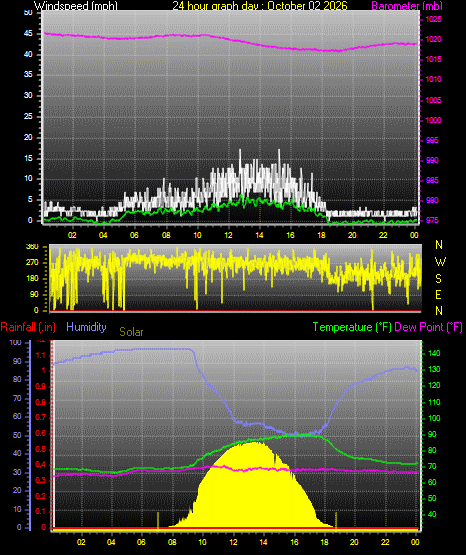Screen dimensions: 466x555
Task: Click the 15 windspeed axis value
Action: (x=28, y=158)
